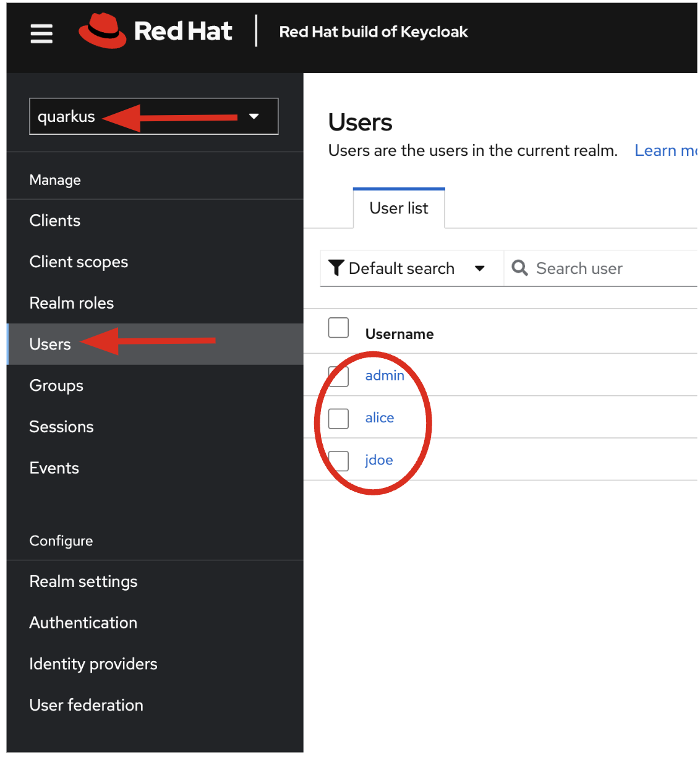Open the quarkus realm dropdown
Screen dimensions: 700x757
(154, 116)
